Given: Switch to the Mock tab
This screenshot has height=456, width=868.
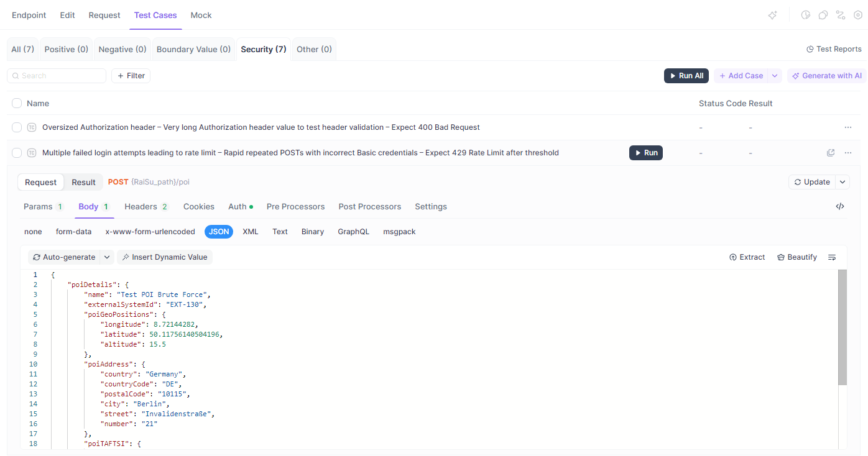Looking at the screenshot, I should click(x=201, y=15).
